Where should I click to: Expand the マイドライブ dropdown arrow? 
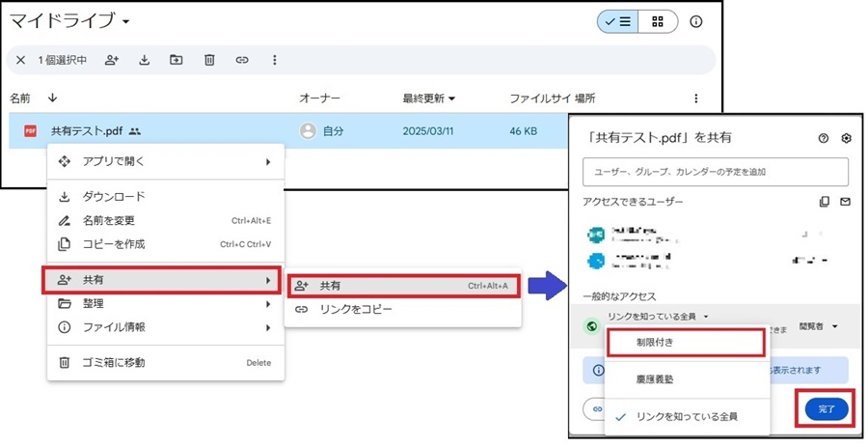point(126,21)
